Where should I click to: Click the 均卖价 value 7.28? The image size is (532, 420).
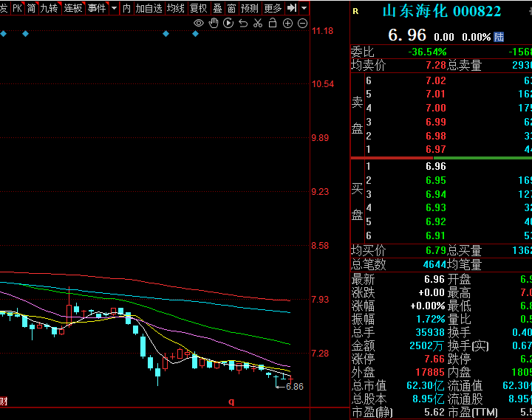point(436,66)
